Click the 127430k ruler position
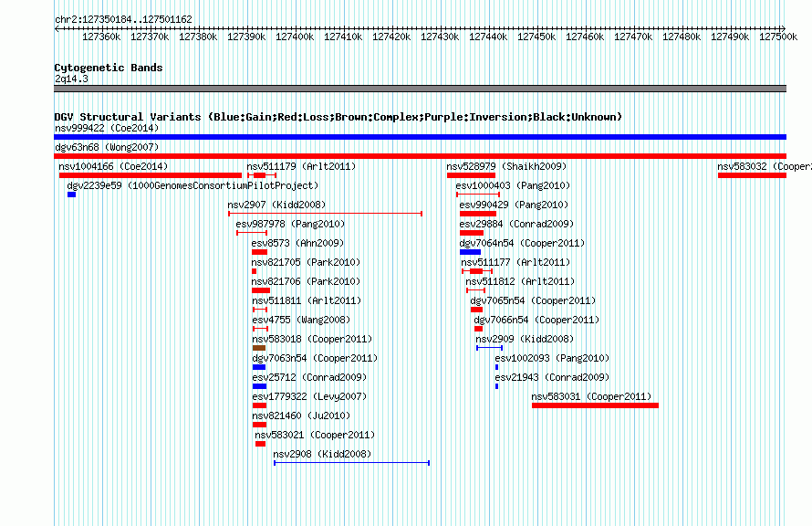 440,37
